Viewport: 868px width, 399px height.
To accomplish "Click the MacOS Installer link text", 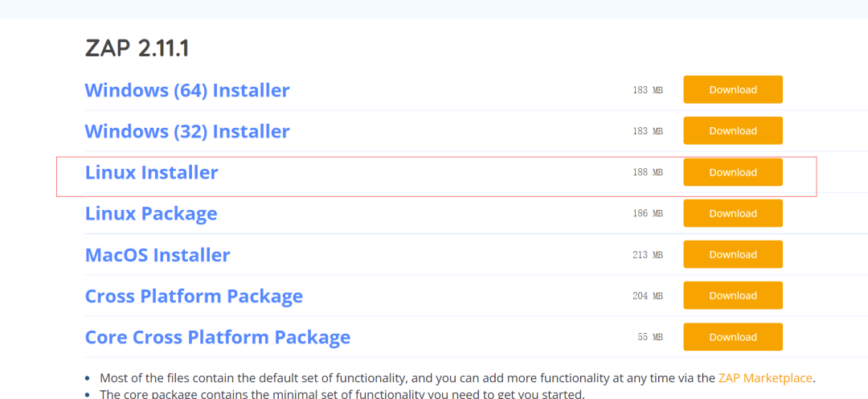I will 158,255.
